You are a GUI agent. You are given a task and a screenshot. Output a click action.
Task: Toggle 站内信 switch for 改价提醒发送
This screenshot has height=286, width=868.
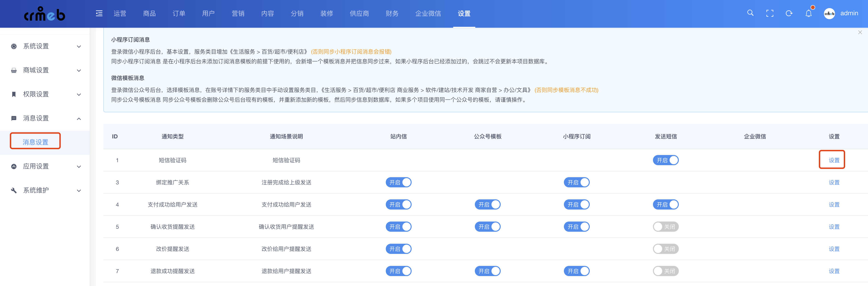tap(398, 249)
